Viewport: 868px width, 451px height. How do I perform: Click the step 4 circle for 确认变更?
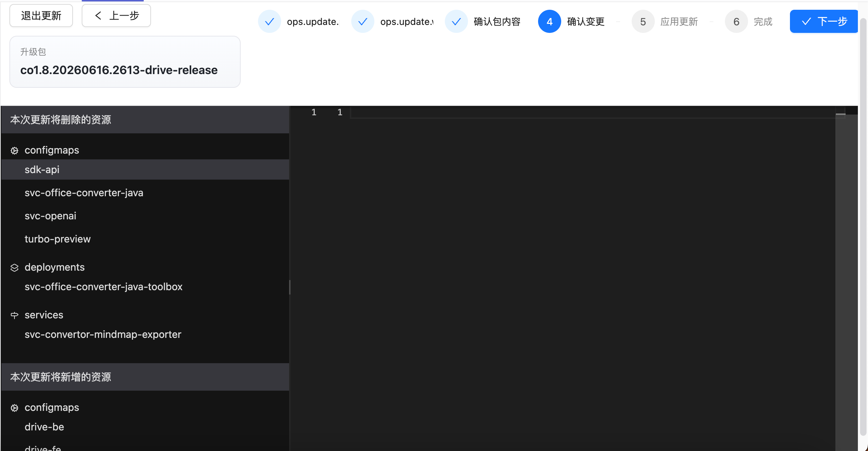pos(549,22)
